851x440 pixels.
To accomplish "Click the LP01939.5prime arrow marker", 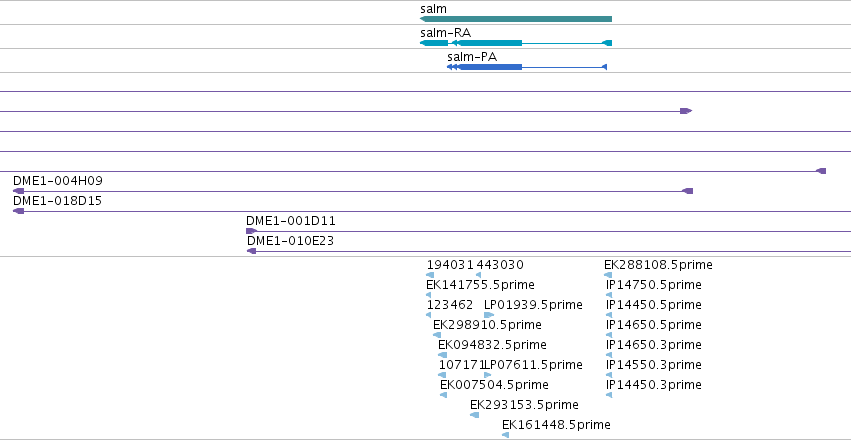I will tap(489, 315).
